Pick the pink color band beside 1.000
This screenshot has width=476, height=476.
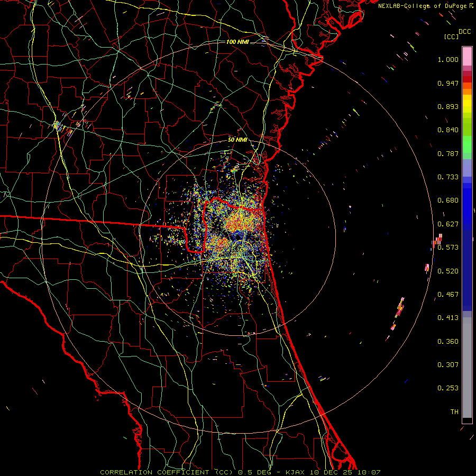pyautogui.click(x=467, y=57)
